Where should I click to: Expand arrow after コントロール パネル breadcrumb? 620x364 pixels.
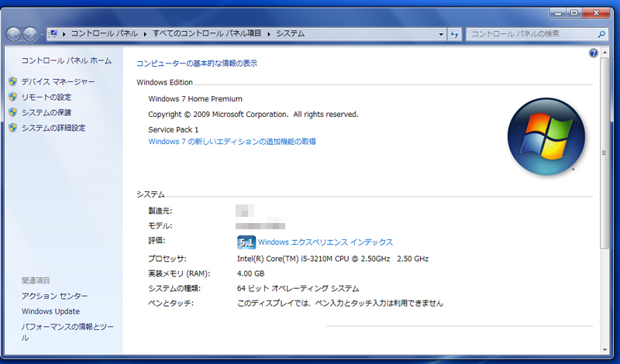click(145, 34)
